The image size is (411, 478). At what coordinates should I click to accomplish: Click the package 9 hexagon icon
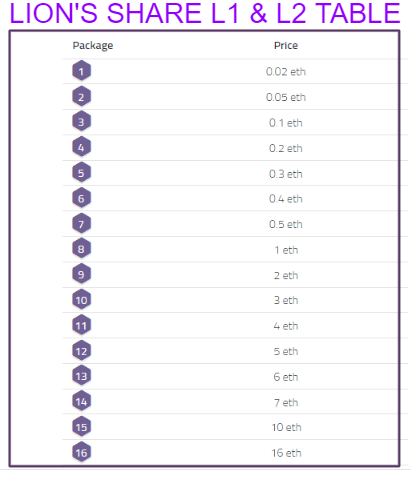click(x=81, y=274)
